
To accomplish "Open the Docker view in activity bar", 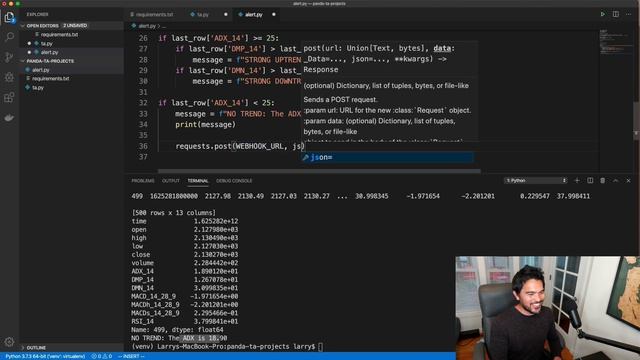I will tap(9, 118).
